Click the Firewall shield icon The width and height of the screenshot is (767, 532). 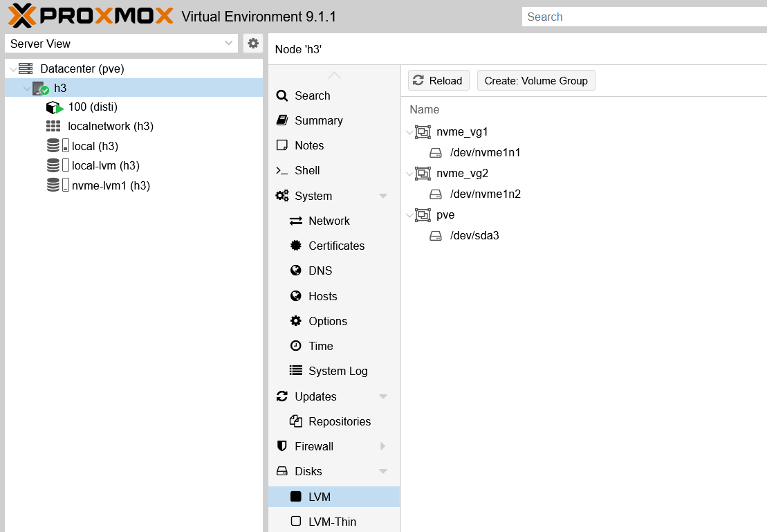pos(282,446)
